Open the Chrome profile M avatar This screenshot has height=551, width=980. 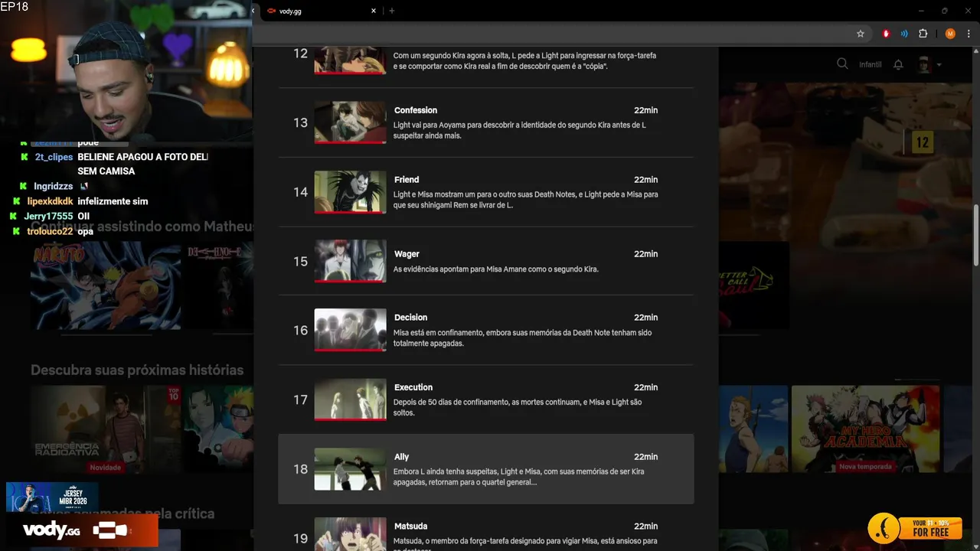(950, 34)
